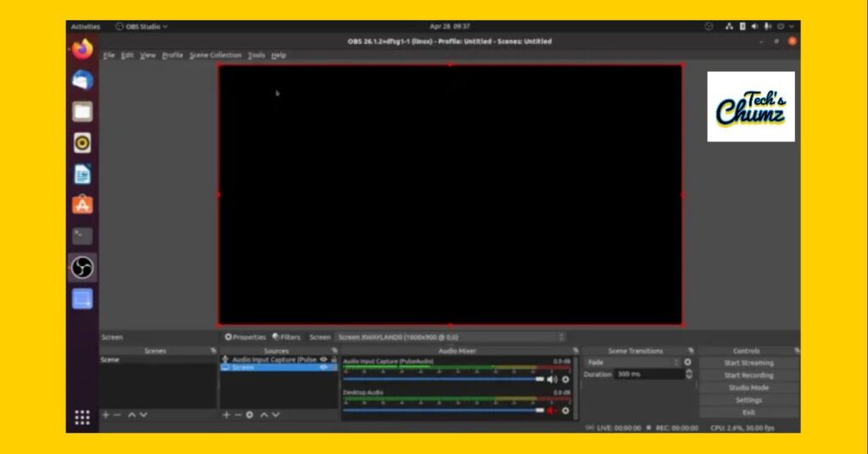Click the OBS Studio dock icon
868x454 pixels.
(x=82, y=268)
